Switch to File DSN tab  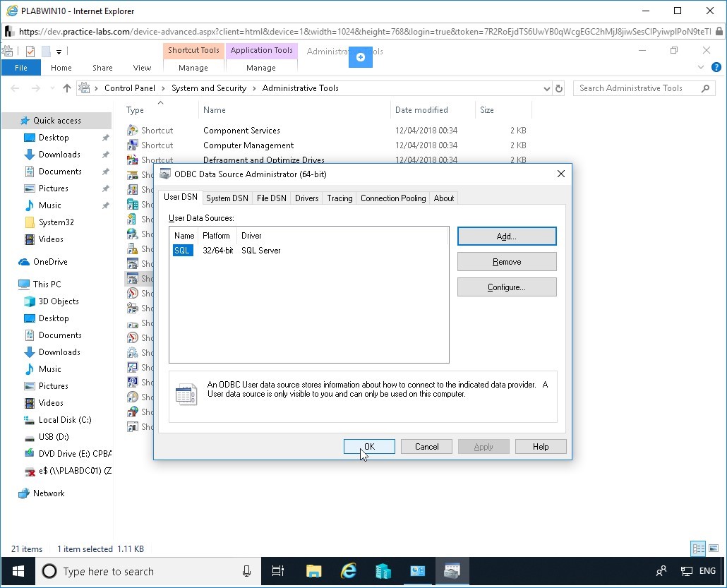[272, 198]
